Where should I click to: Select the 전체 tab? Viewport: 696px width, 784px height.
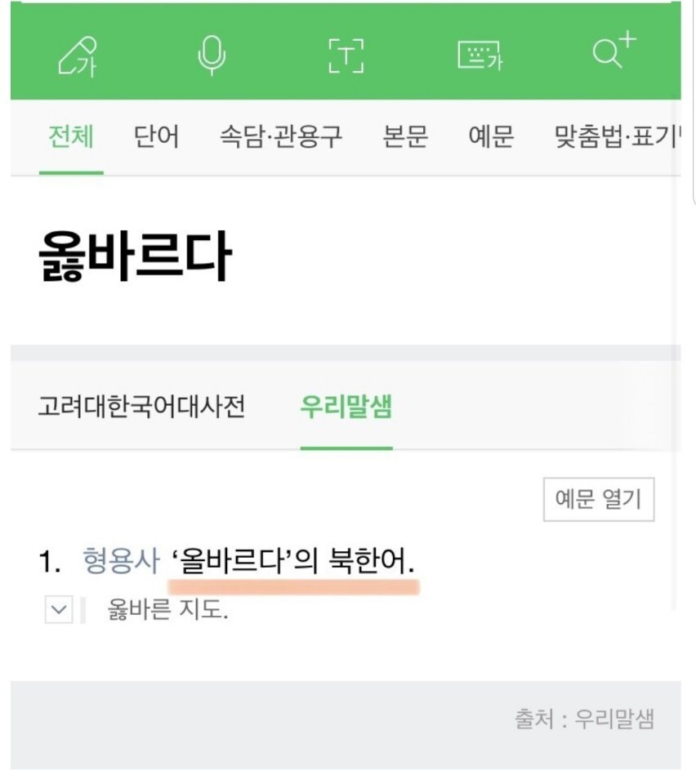pyautogui.click(x=71, y=136)
